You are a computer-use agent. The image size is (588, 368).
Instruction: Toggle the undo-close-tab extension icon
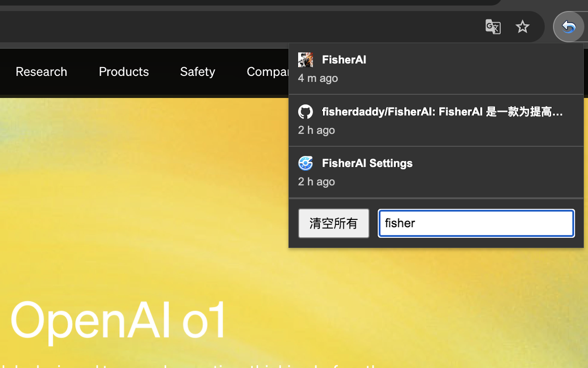coord(569,27)
